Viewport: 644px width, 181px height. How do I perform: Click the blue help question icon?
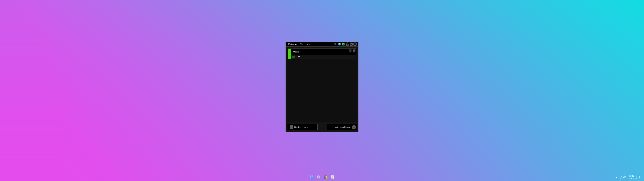(x=339, y=44)
